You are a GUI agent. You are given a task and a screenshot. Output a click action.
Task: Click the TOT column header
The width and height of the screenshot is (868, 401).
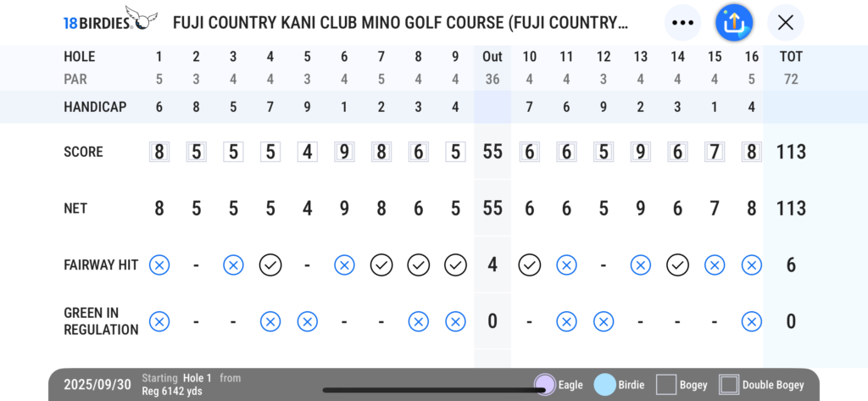(x=791, y=57)
